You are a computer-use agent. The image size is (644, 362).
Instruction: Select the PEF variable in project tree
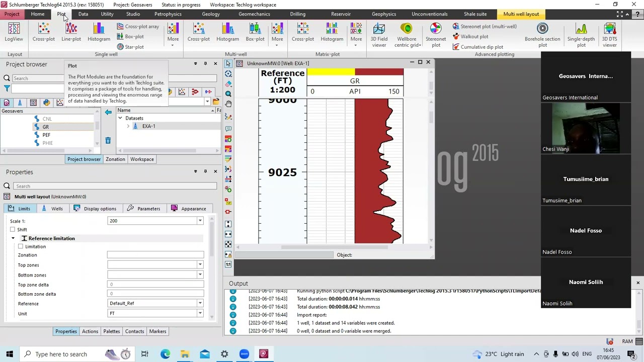coord(46,135)
